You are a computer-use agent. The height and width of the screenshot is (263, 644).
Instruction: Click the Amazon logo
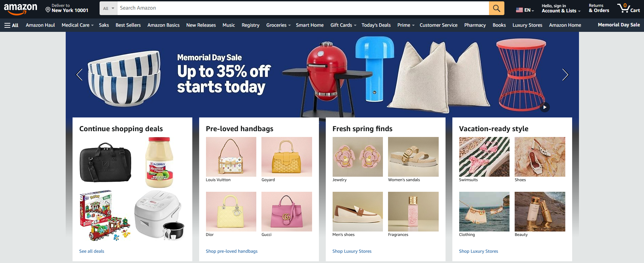[21, 9]
